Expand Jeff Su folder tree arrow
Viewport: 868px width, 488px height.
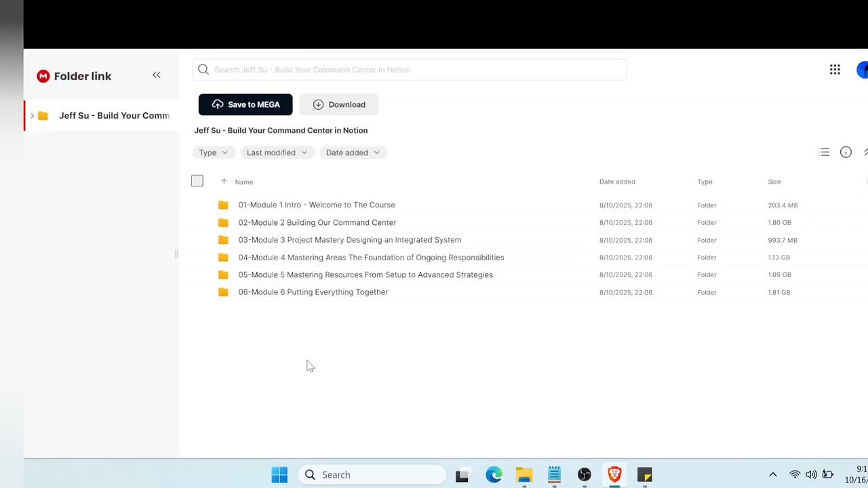pos(32,116)
